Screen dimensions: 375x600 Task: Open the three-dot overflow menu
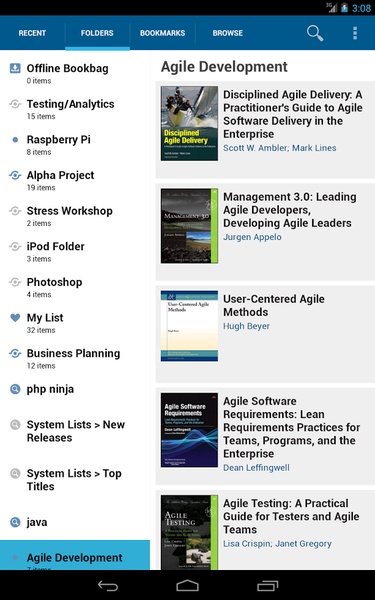tap(355, 33)
